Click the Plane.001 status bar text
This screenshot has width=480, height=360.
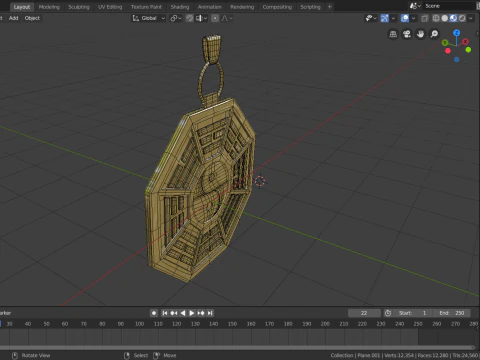tap(369, 355)
